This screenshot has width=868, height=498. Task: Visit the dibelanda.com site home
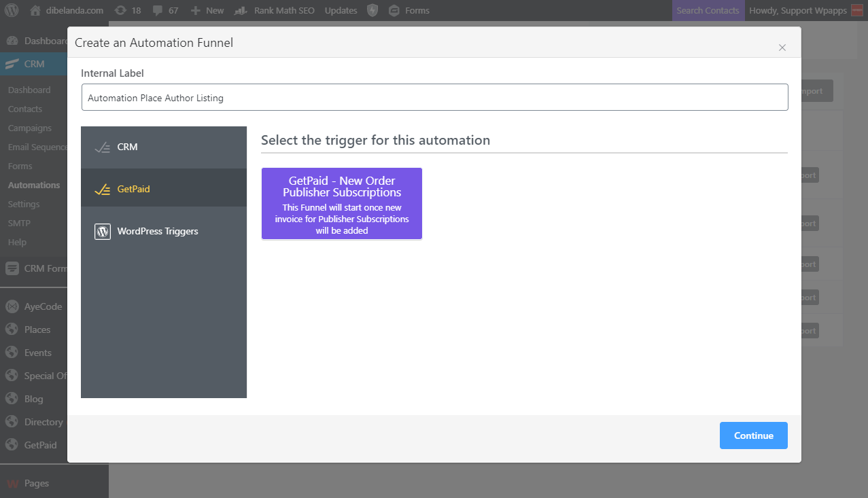click(67, 10)
